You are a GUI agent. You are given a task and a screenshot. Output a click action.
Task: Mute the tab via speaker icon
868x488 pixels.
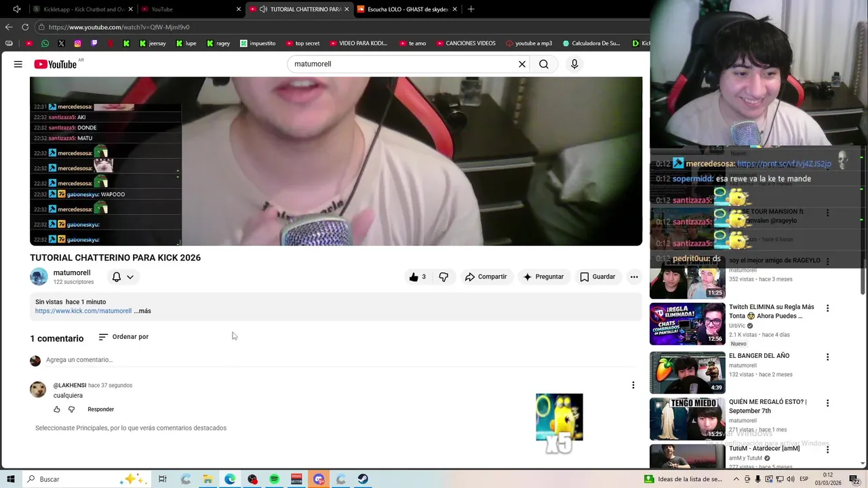pos(263,9)
